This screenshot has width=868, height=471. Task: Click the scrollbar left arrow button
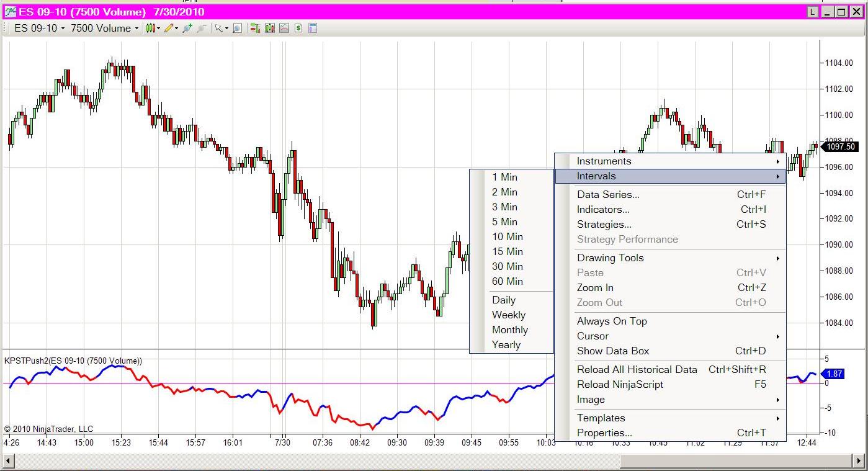tap(9, 461)
